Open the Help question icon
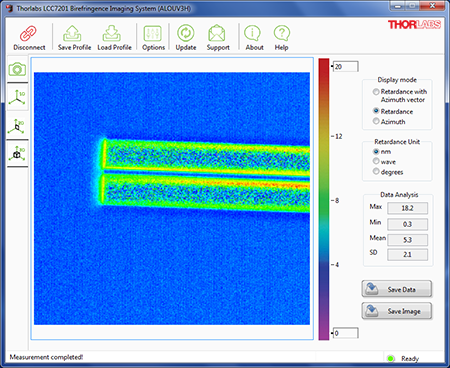The image size is (450, 368). [282, 33]
